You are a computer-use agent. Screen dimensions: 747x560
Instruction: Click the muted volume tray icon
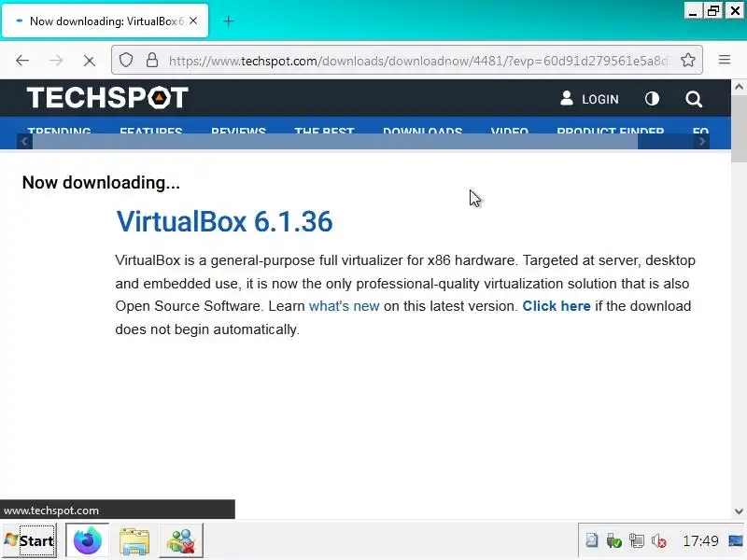(x=659, y=540)
